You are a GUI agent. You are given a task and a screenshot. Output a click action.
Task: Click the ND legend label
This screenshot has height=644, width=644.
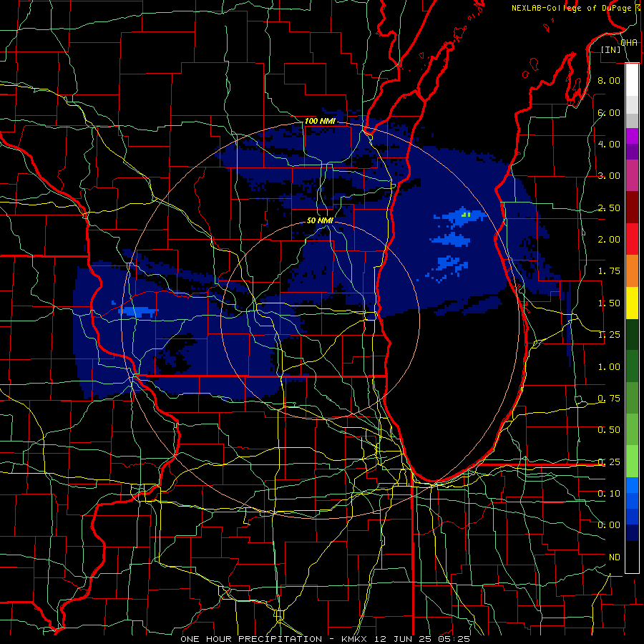click(615, 557)
